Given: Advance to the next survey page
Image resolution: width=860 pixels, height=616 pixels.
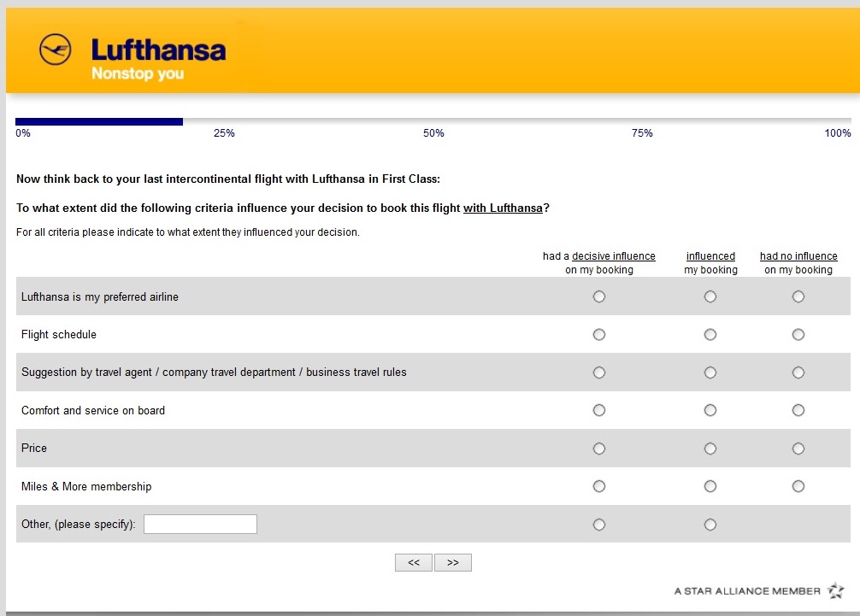Looking at the screenshot, I should 453,562.
